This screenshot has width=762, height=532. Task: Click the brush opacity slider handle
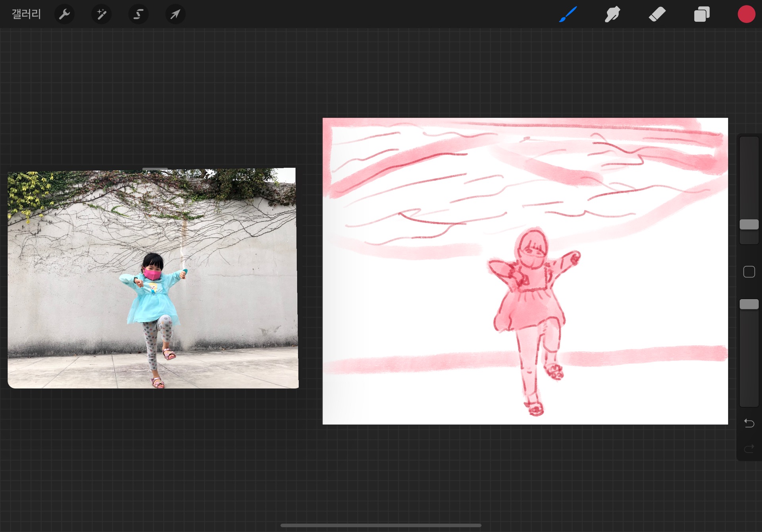click(749, 304)
